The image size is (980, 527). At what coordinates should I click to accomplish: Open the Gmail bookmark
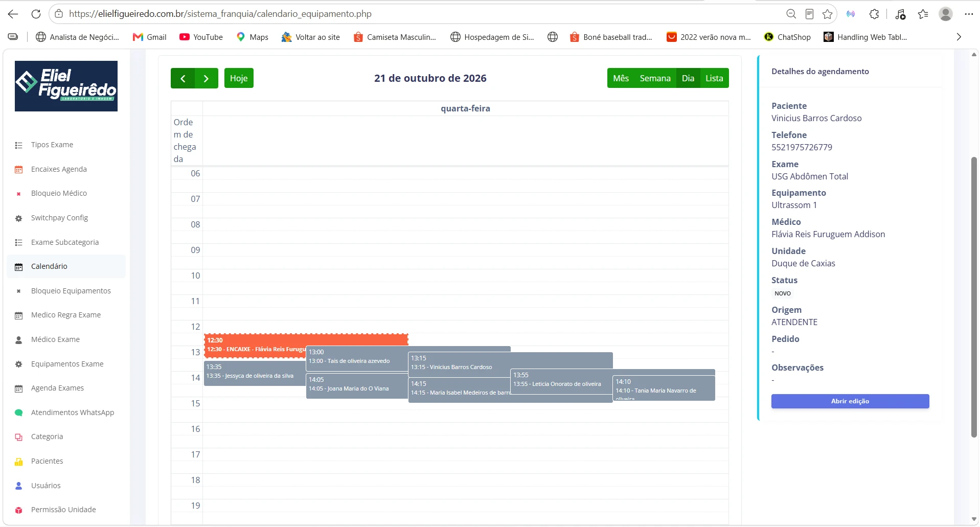pyautogui.click(x=150, y=37)
